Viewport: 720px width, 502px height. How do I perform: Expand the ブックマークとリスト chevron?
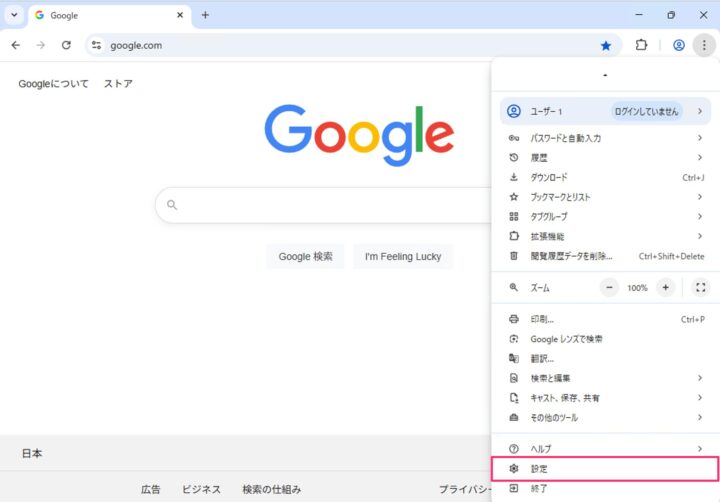(x=700, y=197)
